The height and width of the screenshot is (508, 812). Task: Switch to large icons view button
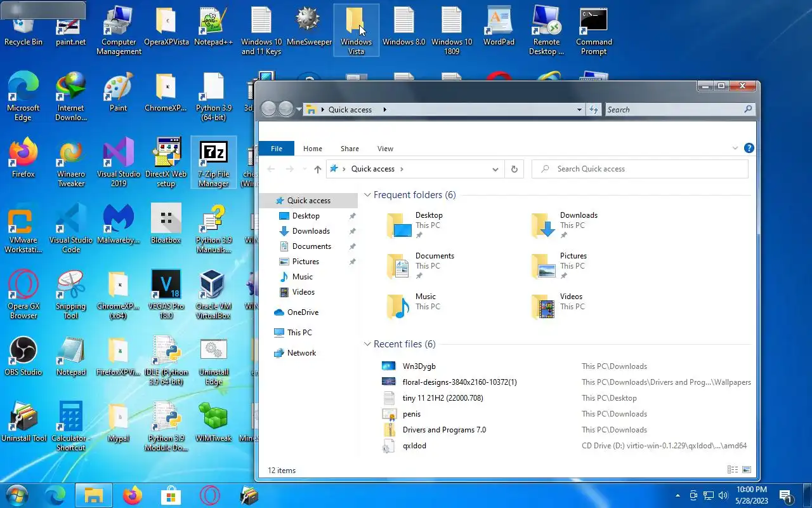point(747,470)
